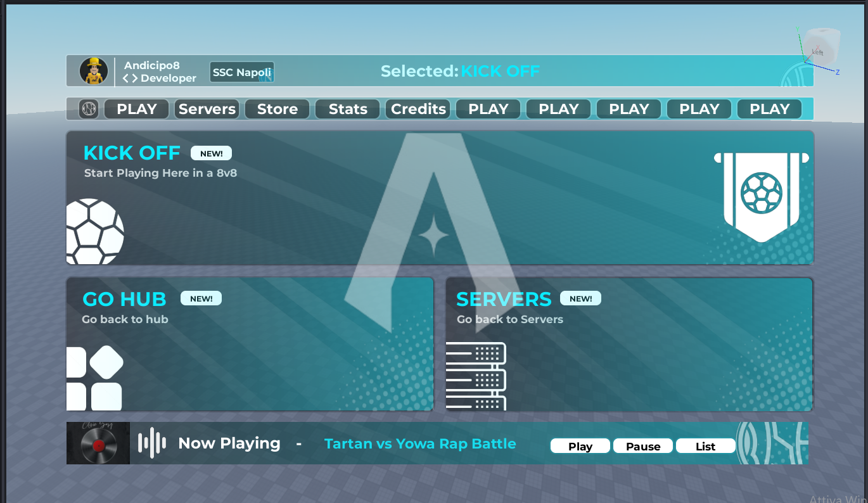Click the first PLAY navbar button
The height and width of the screenshot is (503, 868).
[137, 109]
